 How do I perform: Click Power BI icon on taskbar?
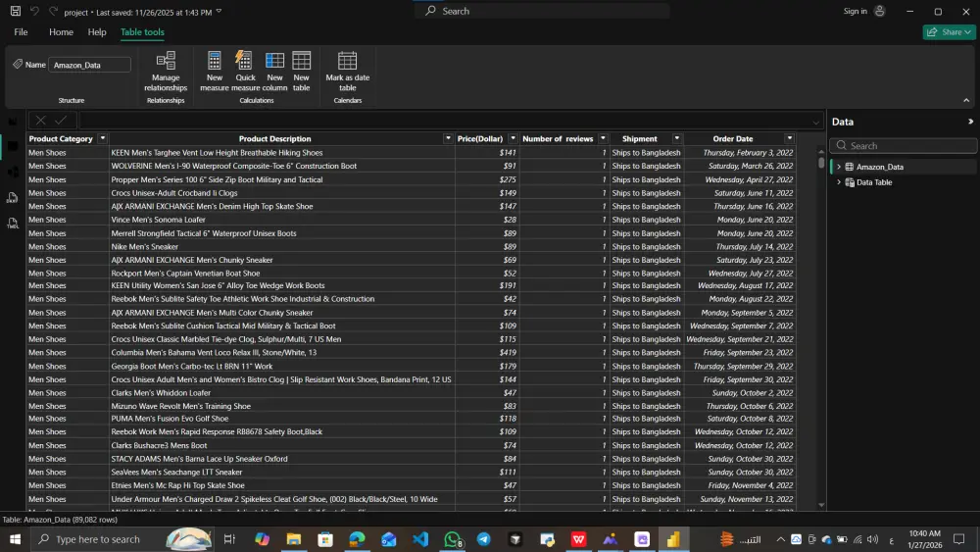click(x=673, y=539)
